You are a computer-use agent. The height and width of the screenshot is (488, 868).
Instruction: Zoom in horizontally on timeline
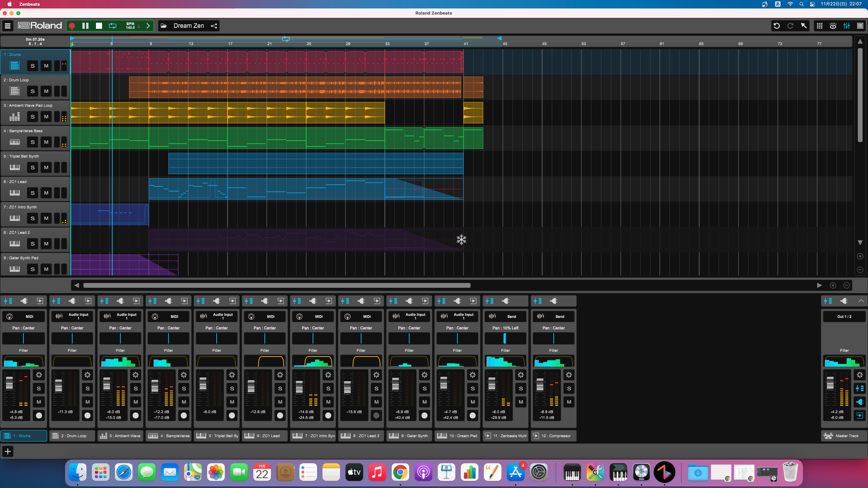(x=833, y=285)
